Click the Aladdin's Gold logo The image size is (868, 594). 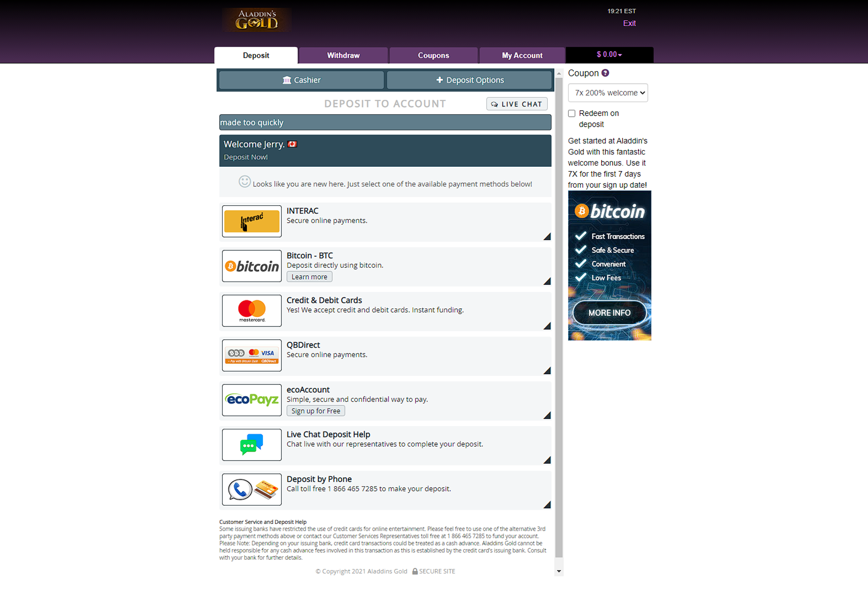tap(257, 20)
